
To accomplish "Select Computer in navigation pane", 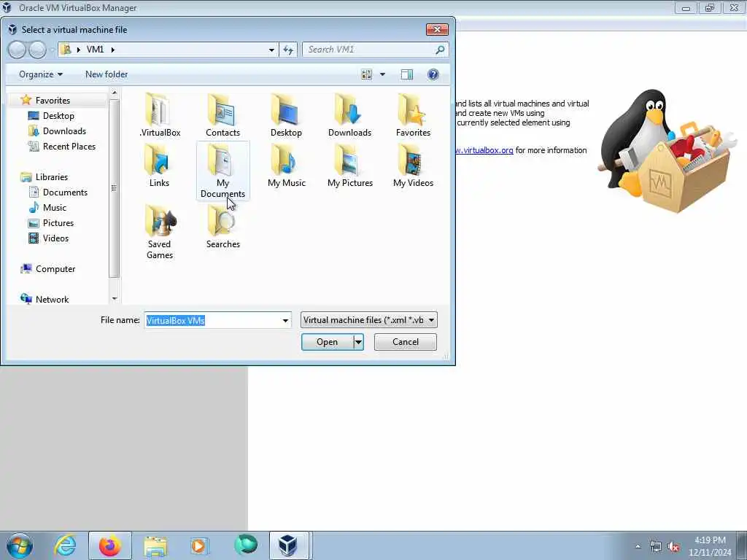I will 55,268.
